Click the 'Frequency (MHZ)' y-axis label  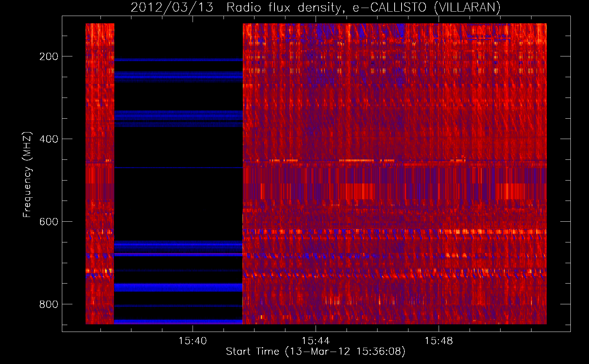coord(27,175)
